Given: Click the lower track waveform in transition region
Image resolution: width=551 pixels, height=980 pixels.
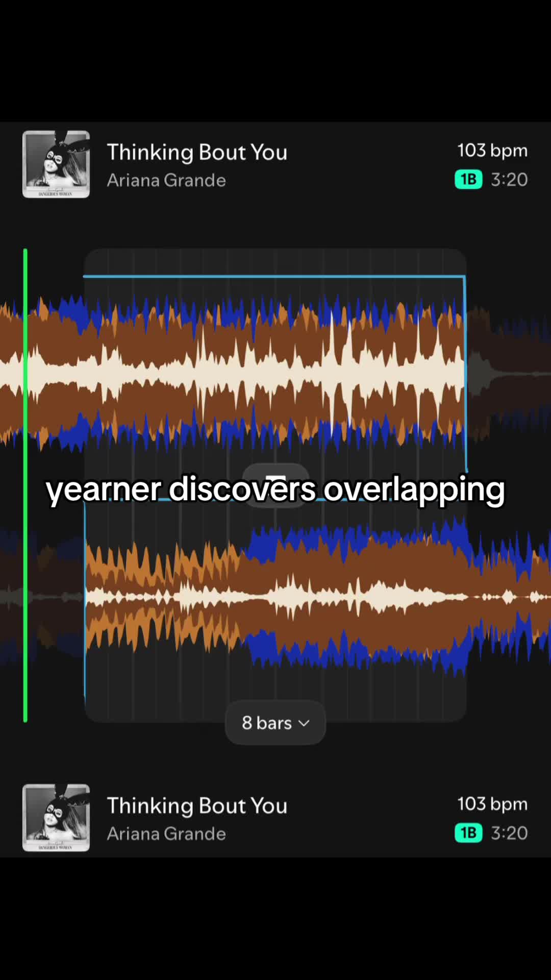Looking at the screenshot, I should 274,596.
